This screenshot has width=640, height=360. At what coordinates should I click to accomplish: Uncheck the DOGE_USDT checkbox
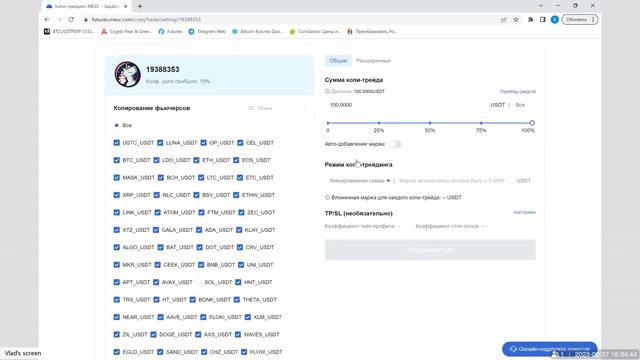[x=153, y=334]
